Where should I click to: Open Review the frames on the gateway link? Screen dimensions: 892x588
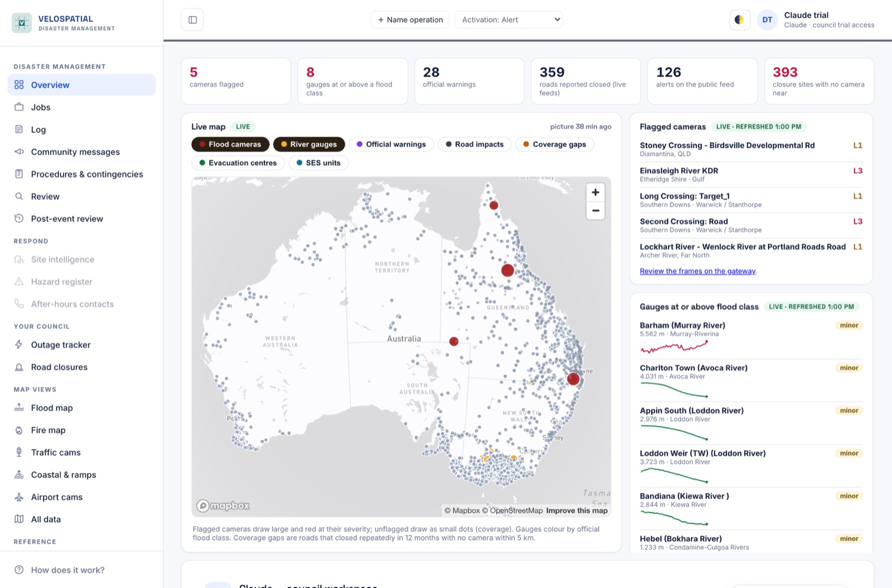(698, 271)
